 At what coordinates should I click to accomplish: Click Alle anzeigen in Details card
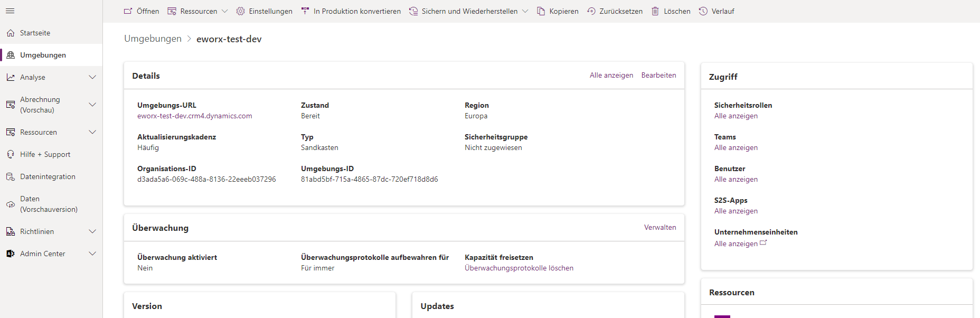point(611,76)
